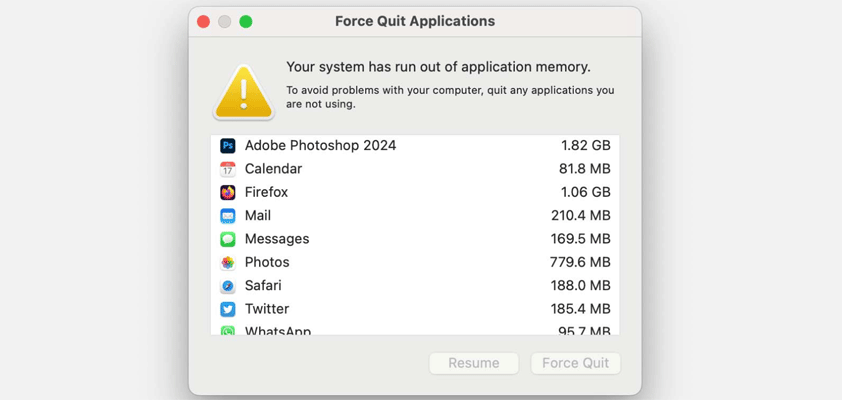Click the Force Quit button
The height and width of the screenshot is (400, 842).
(x=576, y=363)
